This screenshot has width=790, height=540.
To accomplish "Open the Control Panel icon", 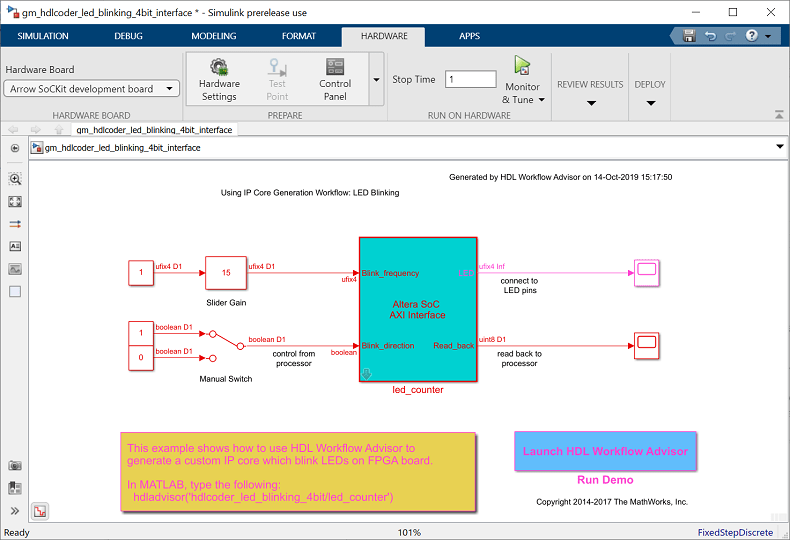I will pyautogui.click(x=335, y=68).
